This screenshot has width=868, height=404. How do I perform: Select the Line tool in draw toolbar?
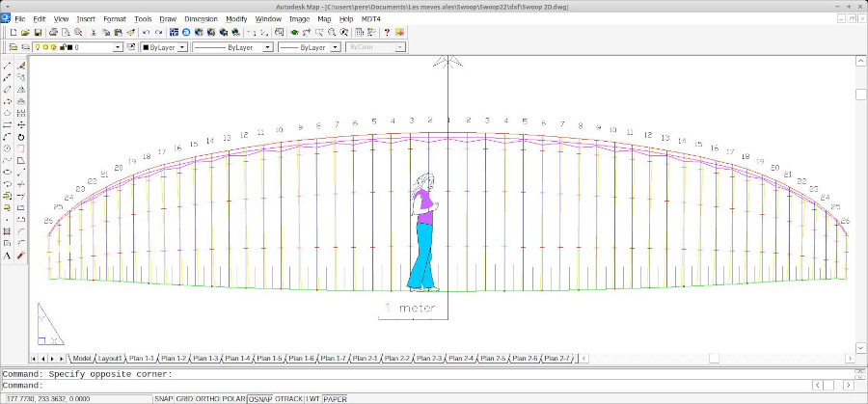8,66
